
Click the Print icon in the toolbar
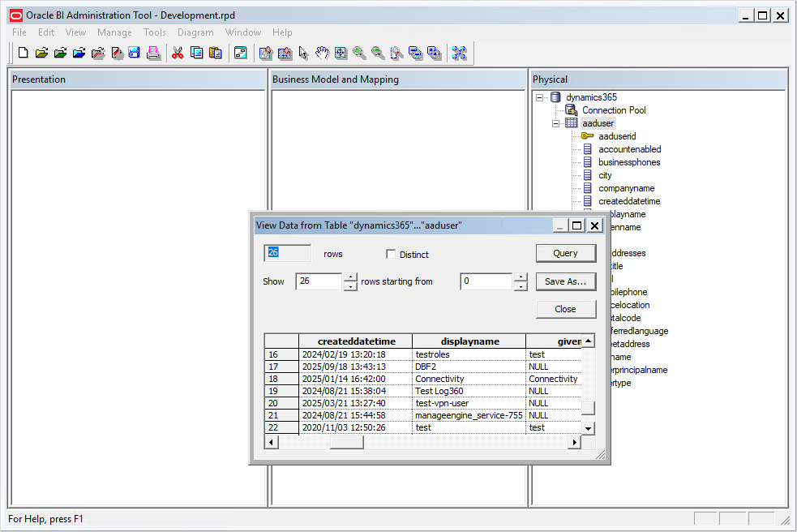[152, 54]
